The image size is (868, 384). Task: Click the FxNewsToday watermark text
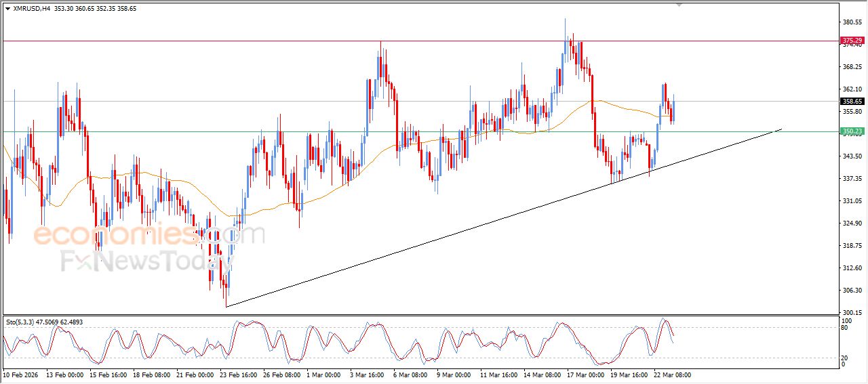click(x=142, y=261)
